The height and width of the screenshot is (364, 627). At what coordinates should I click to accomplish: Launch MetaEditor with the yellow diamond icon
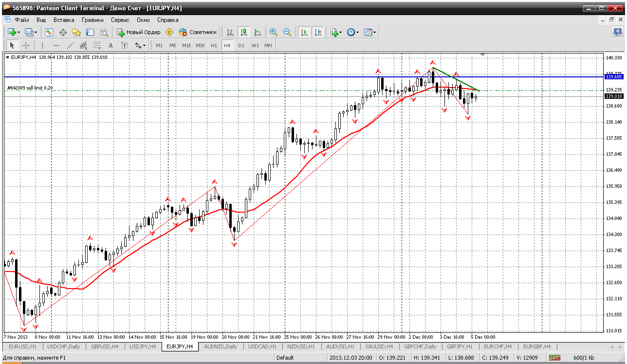(169, 32)
